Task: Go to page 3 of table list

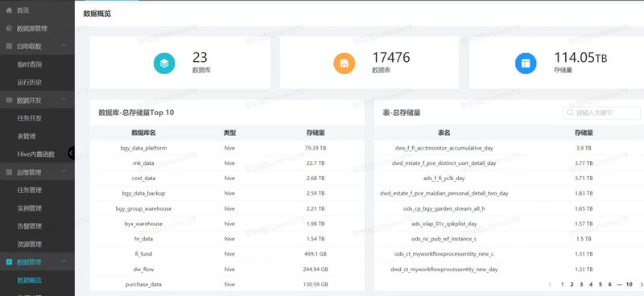Action: pyautogui.click(x=581, y=284)
